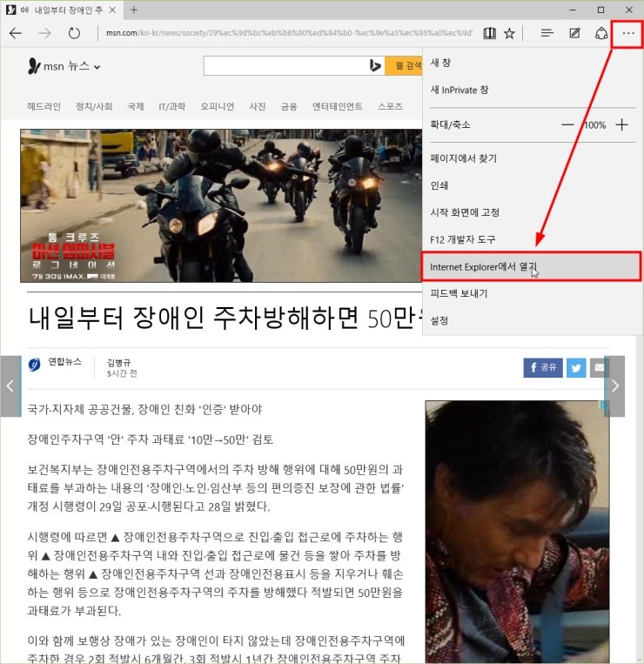The image size is (644, 664).
Task: Click the motorcycle movie banner ad
Action: click(221, 205)
